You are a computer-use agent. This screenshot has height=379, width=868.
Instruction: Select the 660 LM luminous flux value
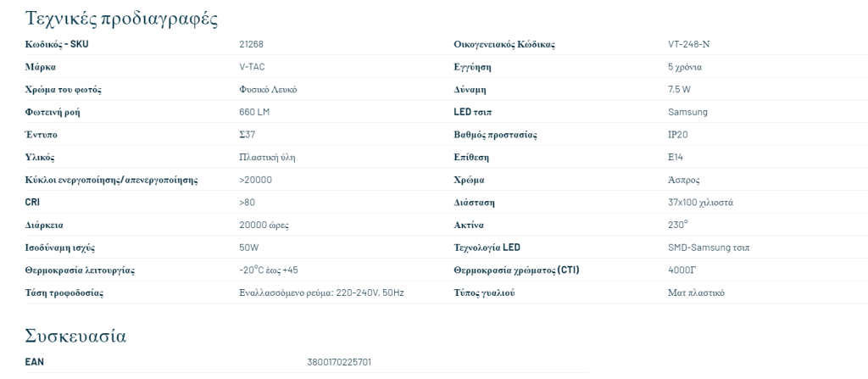click(x=254, y=112)
